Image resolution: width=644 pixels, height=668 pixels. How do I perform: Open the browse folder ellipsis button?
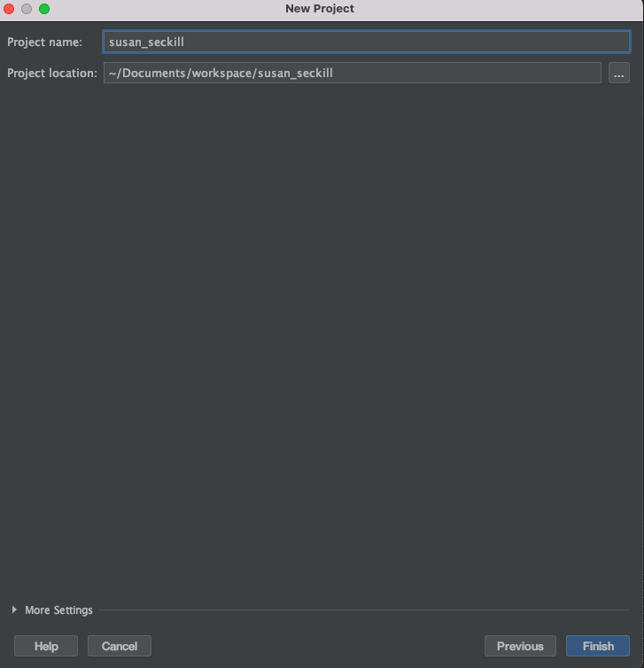[x=619, y=73]
